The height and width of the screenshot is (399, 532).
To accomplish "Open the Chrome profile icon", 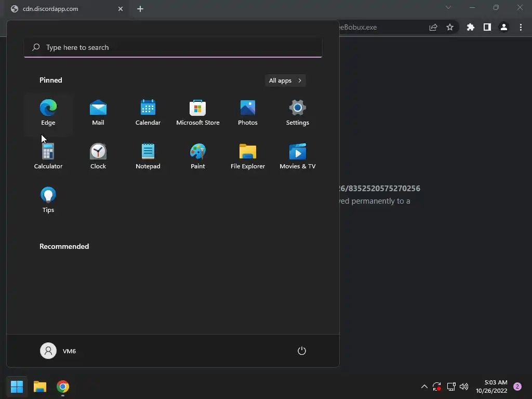I will point(504,27).
